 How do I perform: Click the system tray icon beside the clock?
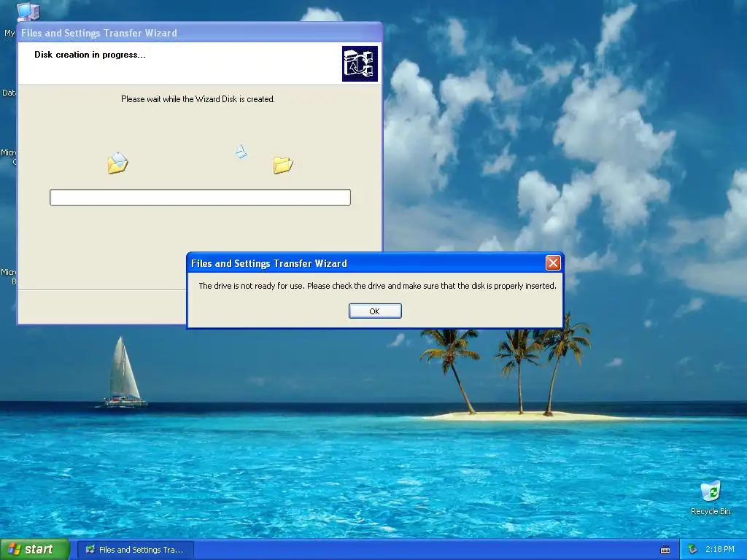pyautogui.click(x=692, y=550)
